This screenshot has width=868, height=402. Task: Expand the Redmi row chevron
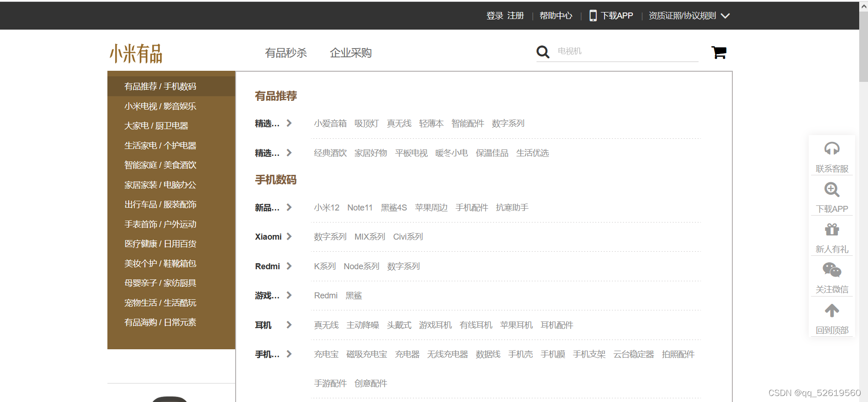point(289,266)
